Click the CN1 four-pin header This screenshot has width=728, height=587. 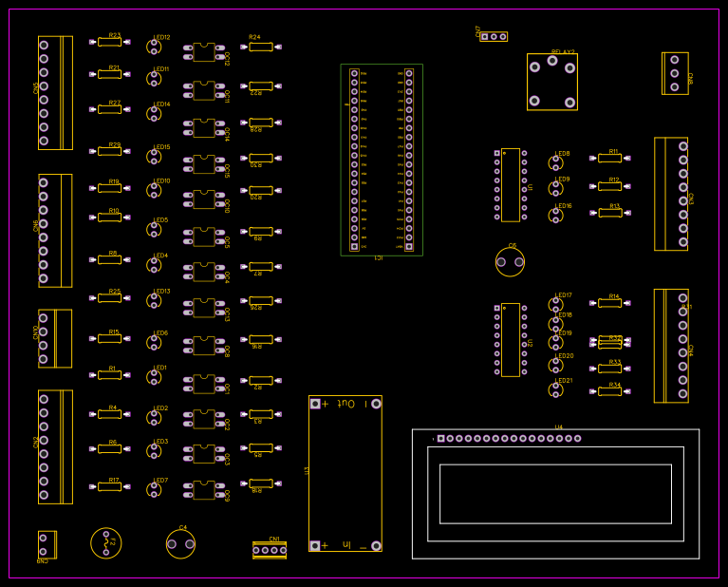pos(270,550)
